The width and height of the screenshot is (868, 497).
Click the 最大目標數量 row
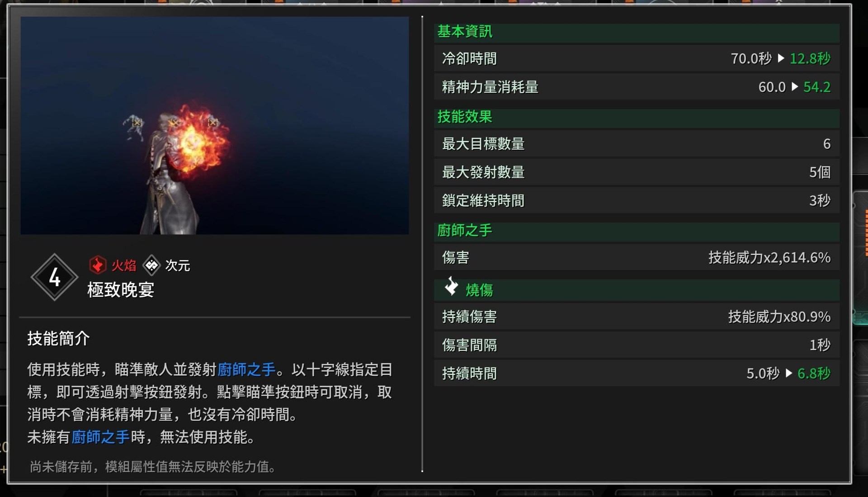click(x=637, y=144)
